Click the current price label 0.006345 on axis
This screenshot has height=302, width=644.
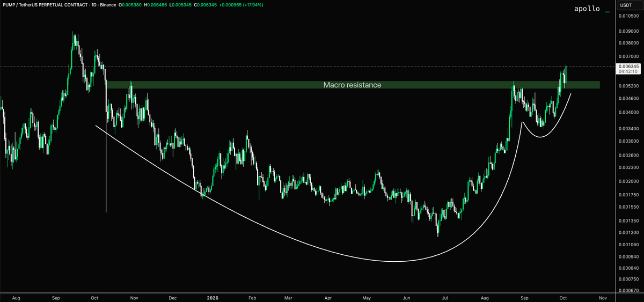coord(628,67)
